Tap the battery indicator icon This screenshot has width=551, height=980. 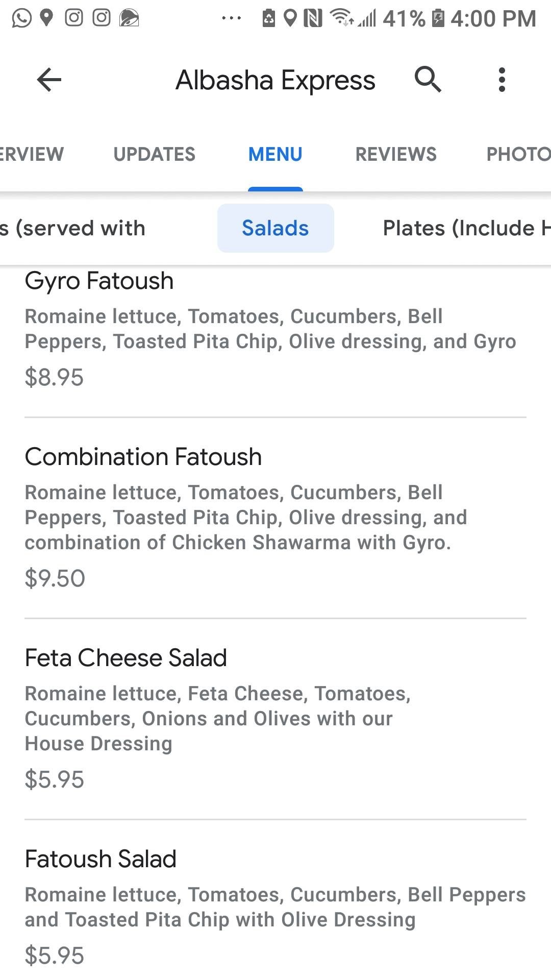coord(438,18)
